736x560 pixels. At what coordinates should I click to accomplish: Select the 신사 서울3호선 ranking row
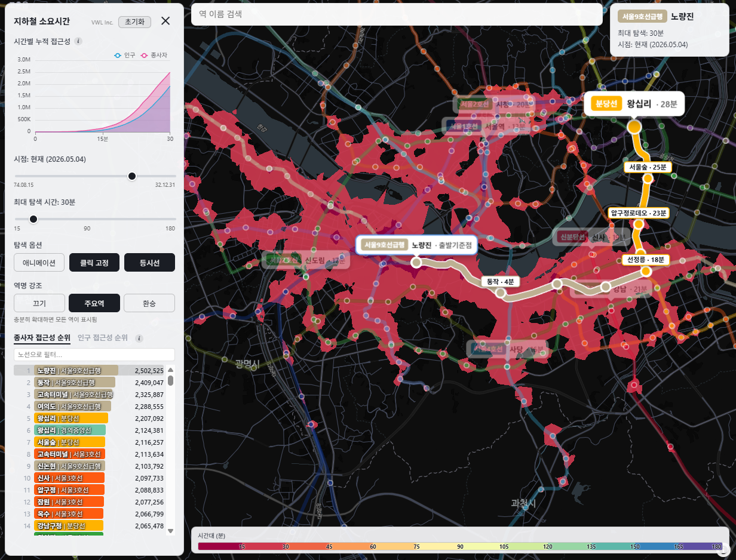point(90,478)
